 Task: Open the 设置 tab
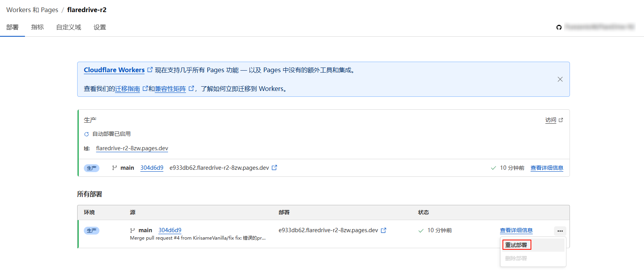pos(100,27)
